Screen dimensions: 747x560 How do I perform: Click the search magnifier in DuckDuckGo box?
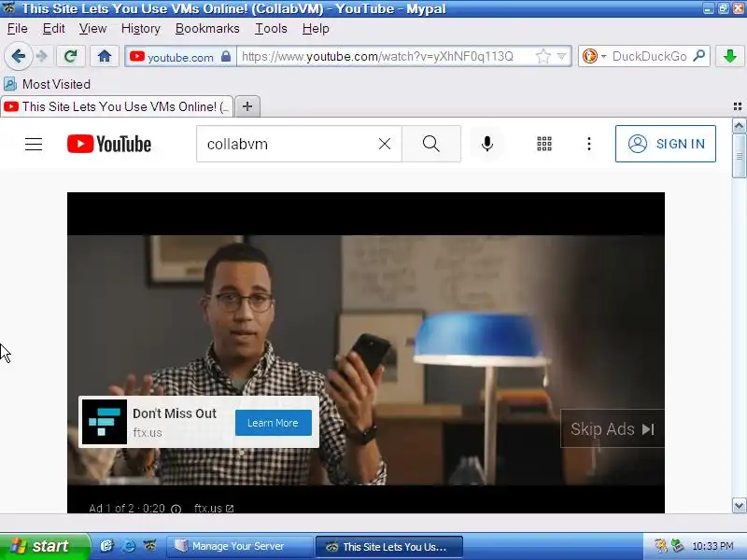click(x=698, y=56)
